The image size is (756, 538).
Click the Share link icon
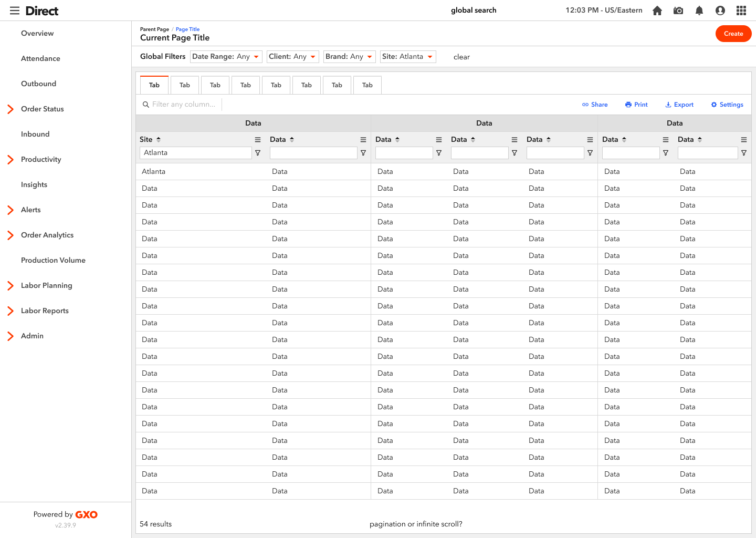pos(595,104)
